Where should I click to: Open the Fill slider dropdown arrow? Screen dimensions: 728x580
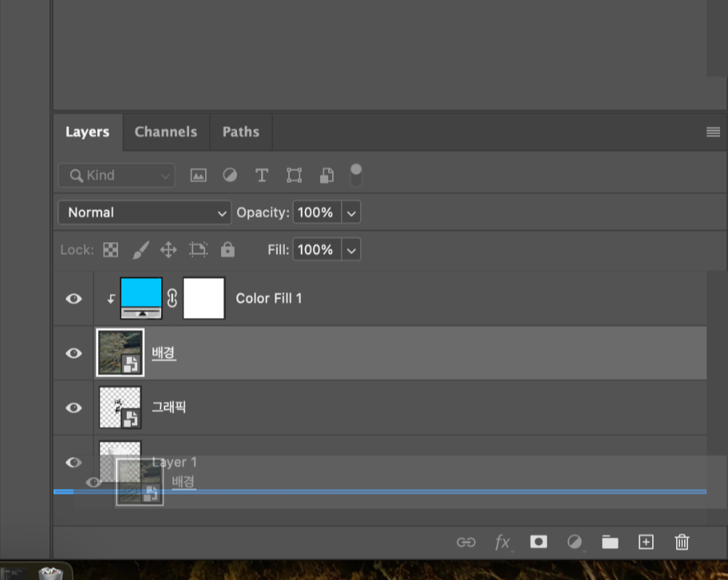coord(351,251)
